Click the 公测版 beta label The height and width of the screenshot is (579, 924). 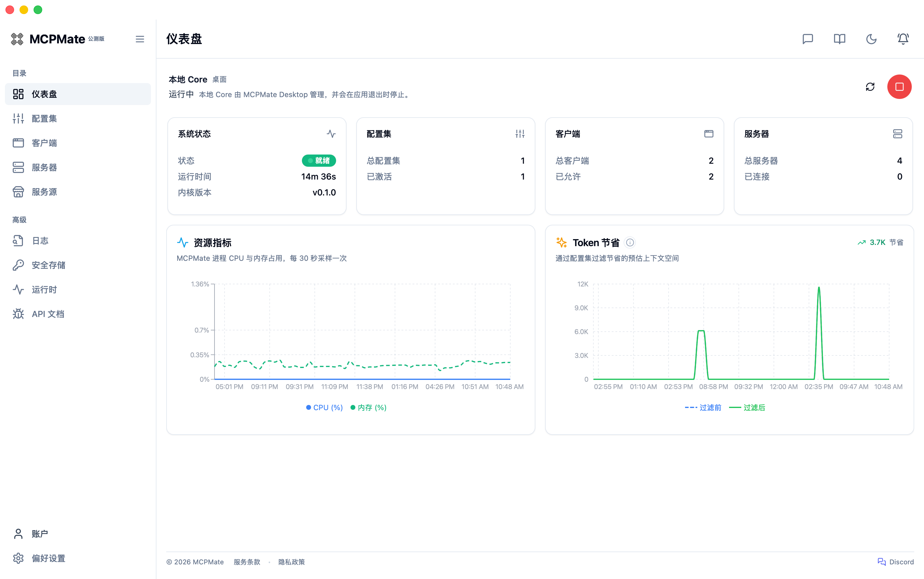pos(96,39)
